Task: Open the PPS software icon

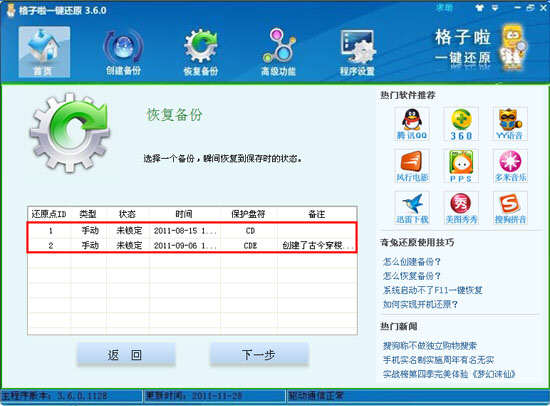Action: pyautogui.click(x=461, y=166)
